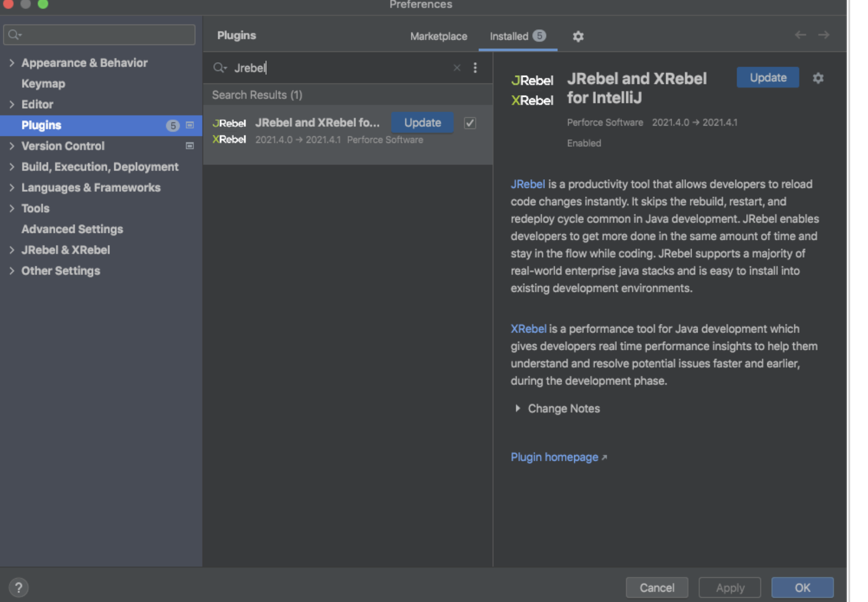Select Plugins in the settings tree

pyautogui.click(x=101, y=126)
